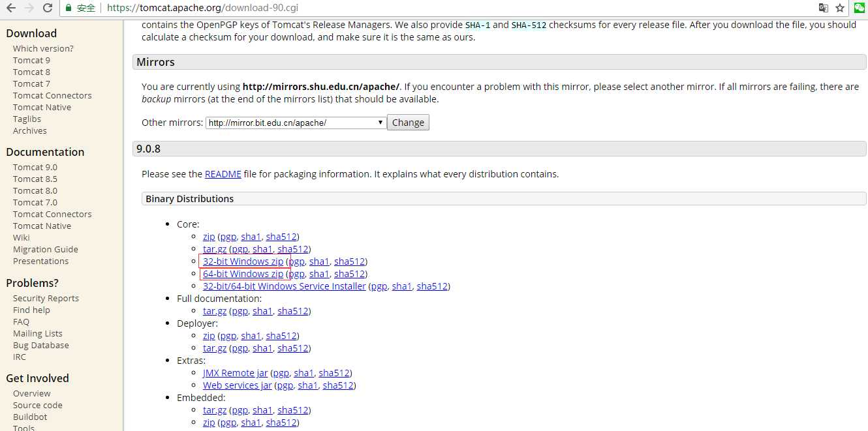Open the Buildbot link
868x431 pixels.
pos(30,417)
